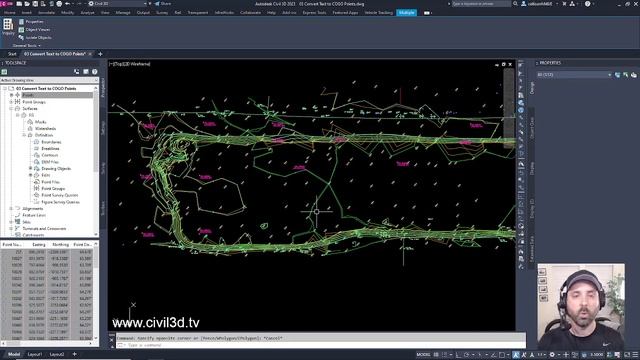Expand the Alignments tree node
The width and height of the screenshot is (640, 360).
11,209
